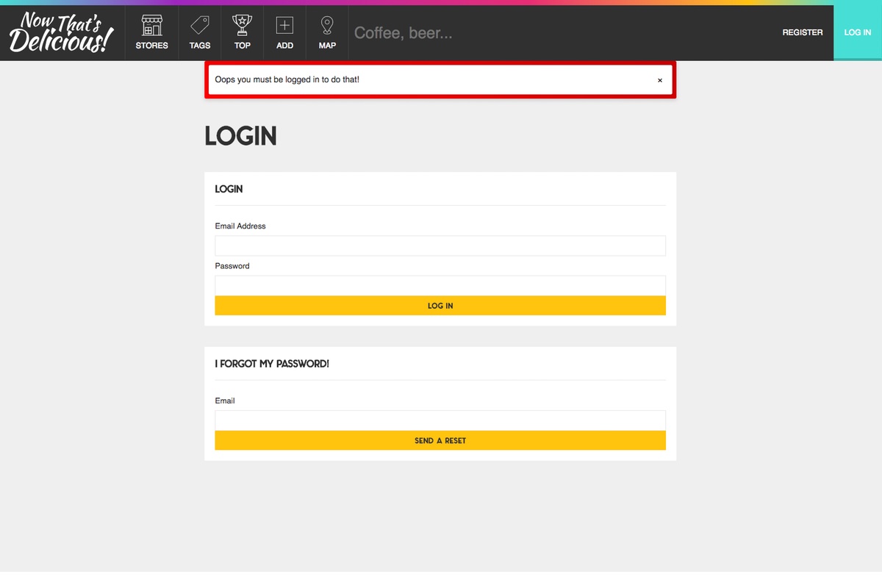
Task: Click the large LOGIN page heading
Action: click(240, 136)
